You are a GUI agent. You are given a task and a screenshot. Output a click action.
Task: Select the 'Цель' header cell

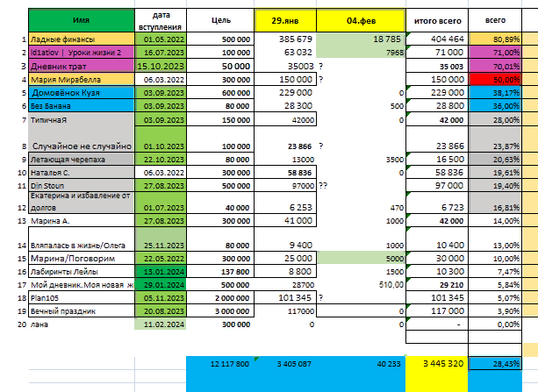220,20
